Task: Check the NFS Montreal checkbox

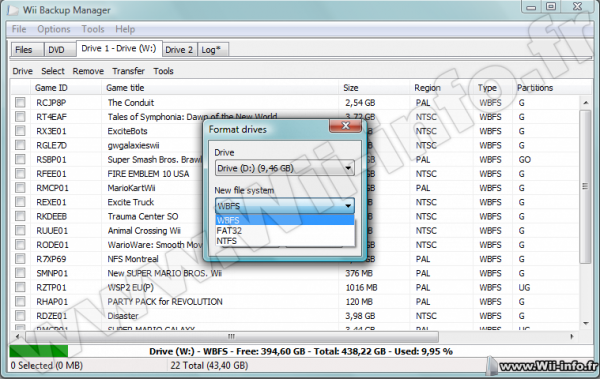Action: pyautogui.click(x=20, y=259)
